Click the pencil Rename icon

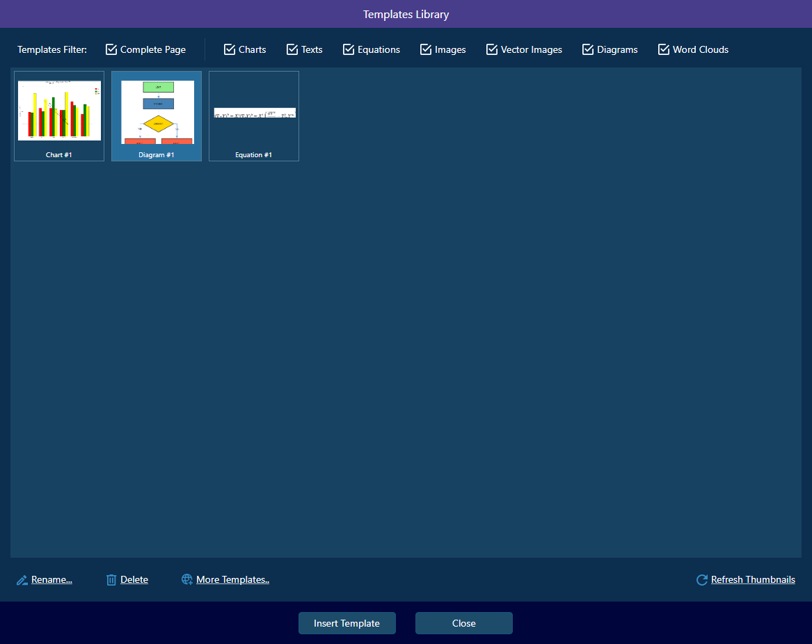coord(22,580)
